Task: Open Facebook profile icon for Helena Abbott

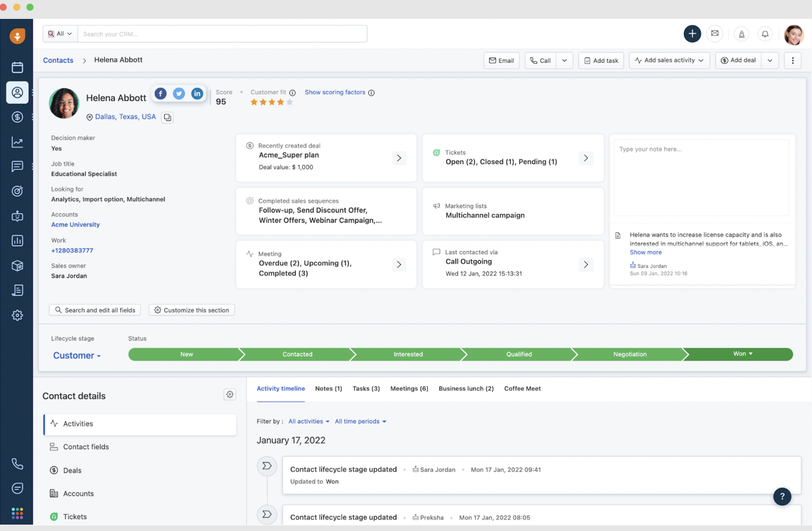Action: click(160, 94)
